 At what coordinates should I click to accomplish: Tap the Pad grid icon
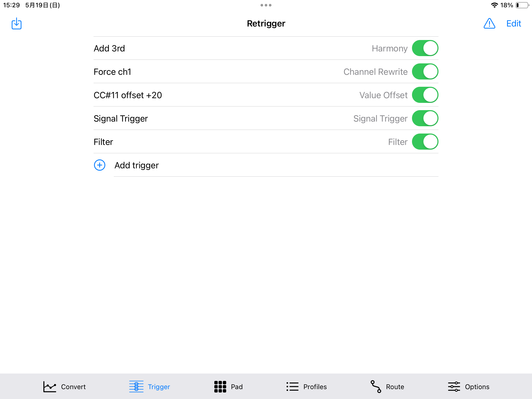coord(220,387)
